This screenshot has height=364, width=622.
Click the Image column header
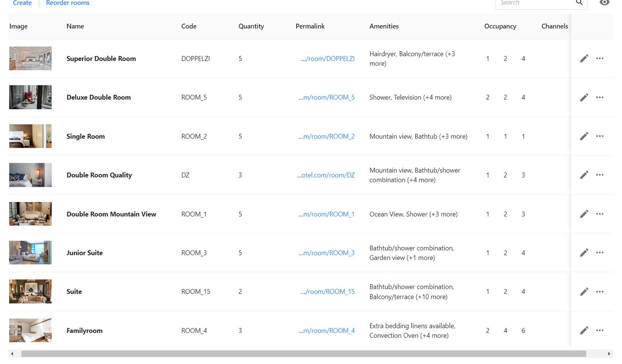18,26
